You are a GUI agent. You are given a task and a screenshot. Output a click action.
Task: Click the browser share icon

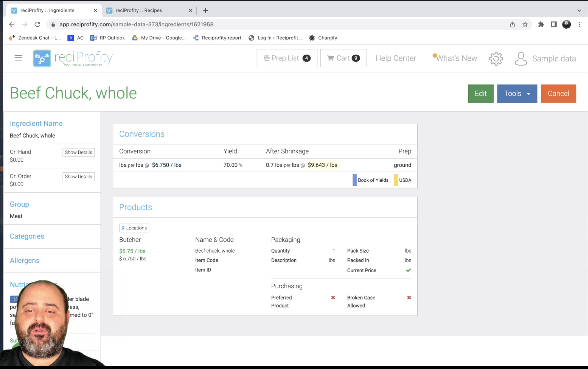512,24
